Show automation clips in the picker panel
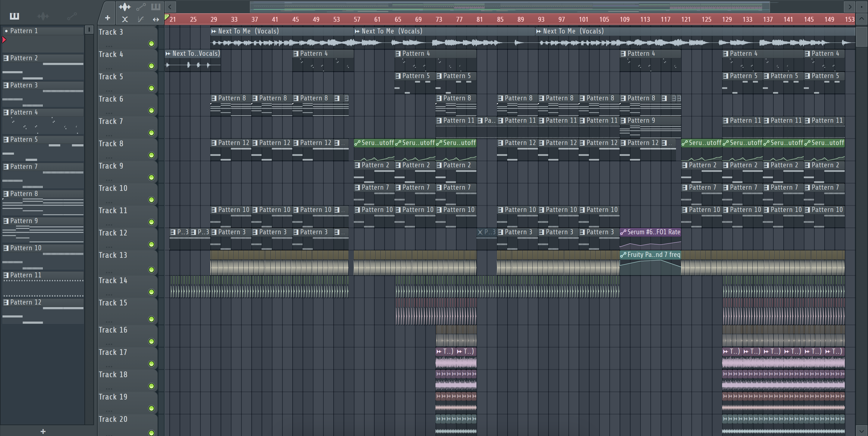This screenshot has width=868, height=436. tap(72, 16)
